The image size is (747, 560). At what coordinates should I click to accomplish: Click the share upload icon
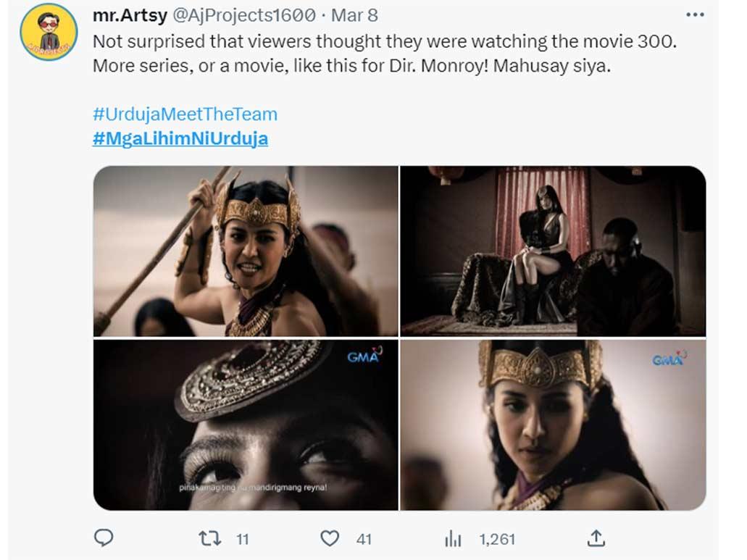[x=596, y=538]
